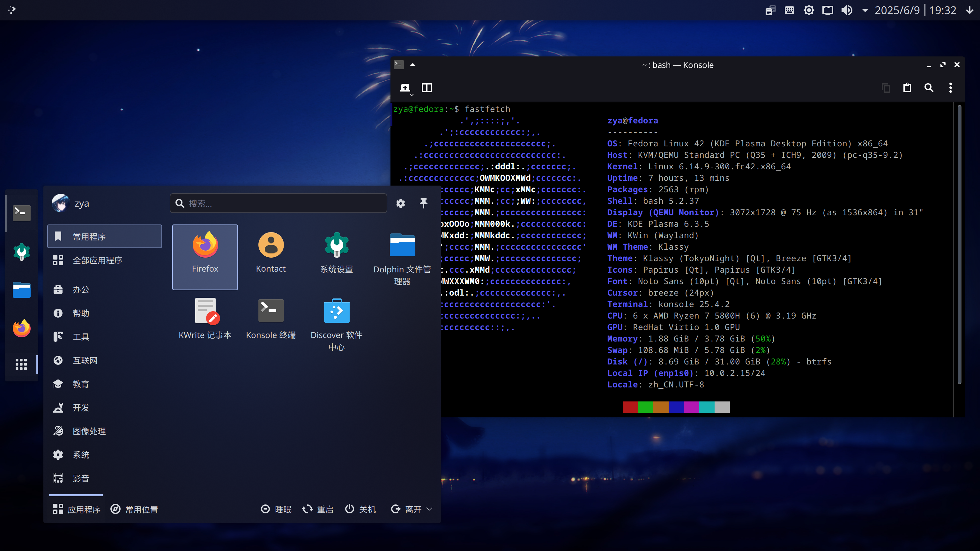This screenshot has width=980, height=551.
Task: Open System Settings from the dock
Action: pyautogui.click(x=22, y=251)
